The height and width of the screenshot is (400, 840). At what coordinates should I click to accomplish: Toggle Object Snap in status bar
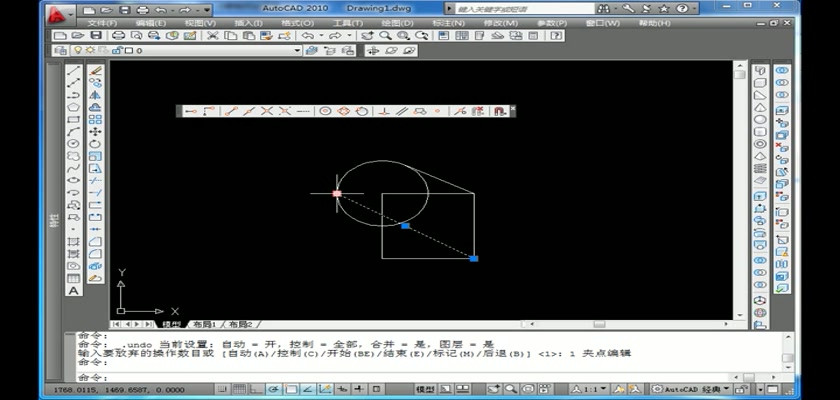pyautogui.click(x=291, y=389)
